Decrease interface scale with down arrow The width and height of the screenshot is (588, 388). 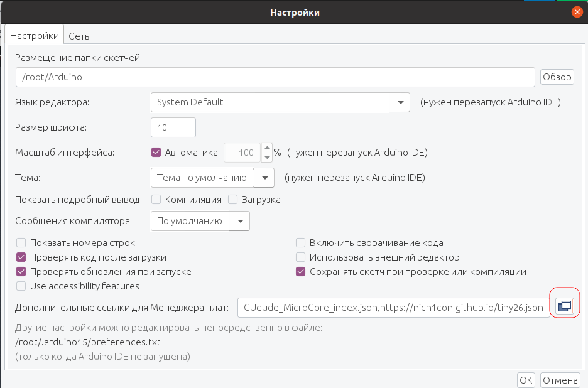266,157
